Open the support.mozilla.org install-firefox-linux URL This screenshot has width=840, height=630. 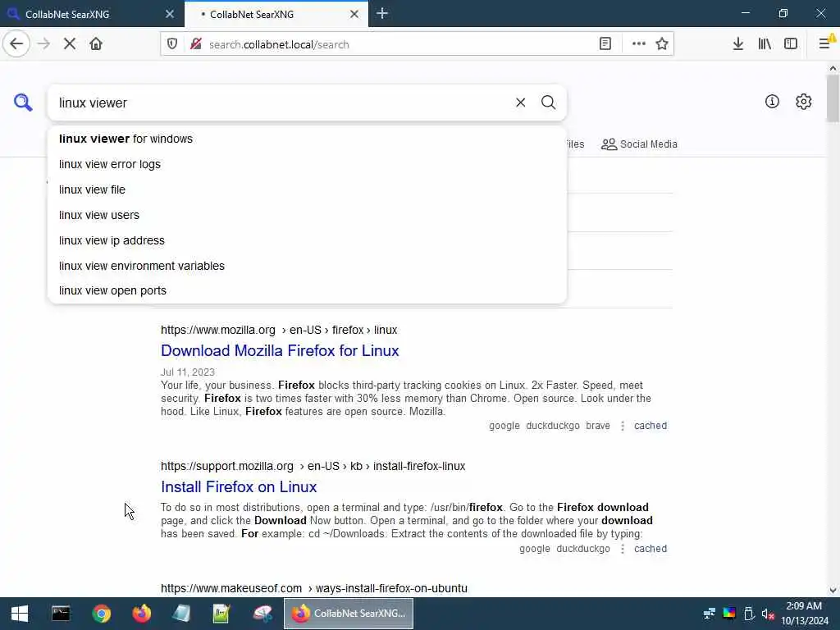coord(313,466)
